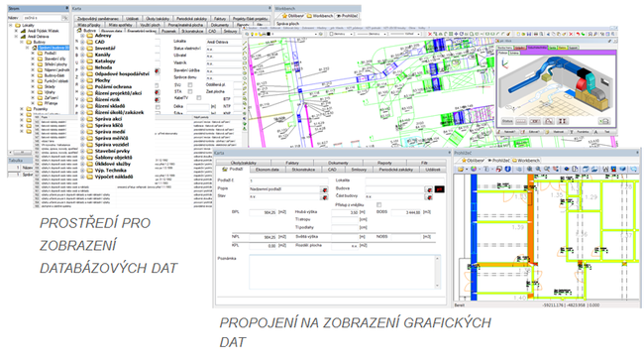644x363 pixels.
Task: Toggle the Přístup z vnějšku checkbox
Action: click(378, 204)
